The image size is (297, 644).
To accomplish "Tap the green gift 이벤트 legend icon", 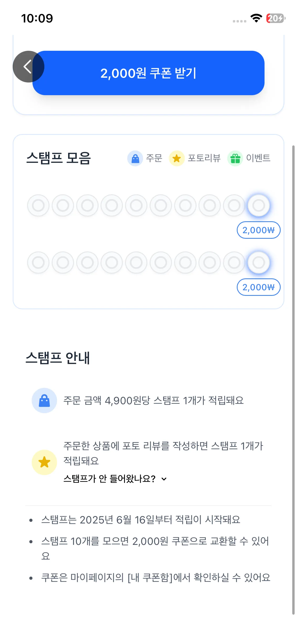I will point(235,158).
